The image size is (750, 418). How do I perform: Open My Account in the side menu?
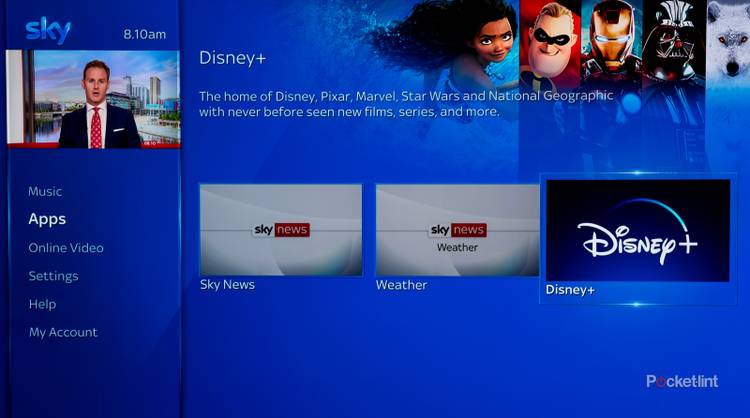63,332
